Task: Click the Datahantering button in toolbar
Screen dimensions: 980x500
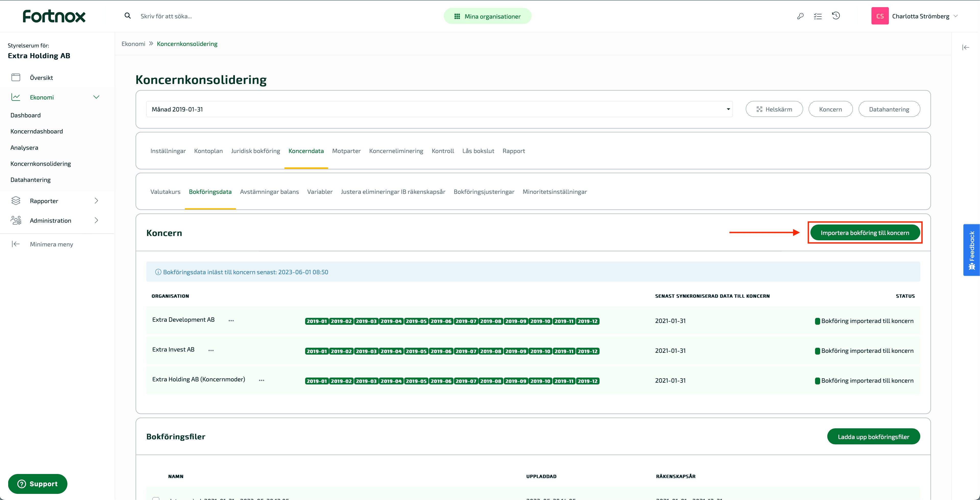Action: pyautogui.click(x=889, y=109)
